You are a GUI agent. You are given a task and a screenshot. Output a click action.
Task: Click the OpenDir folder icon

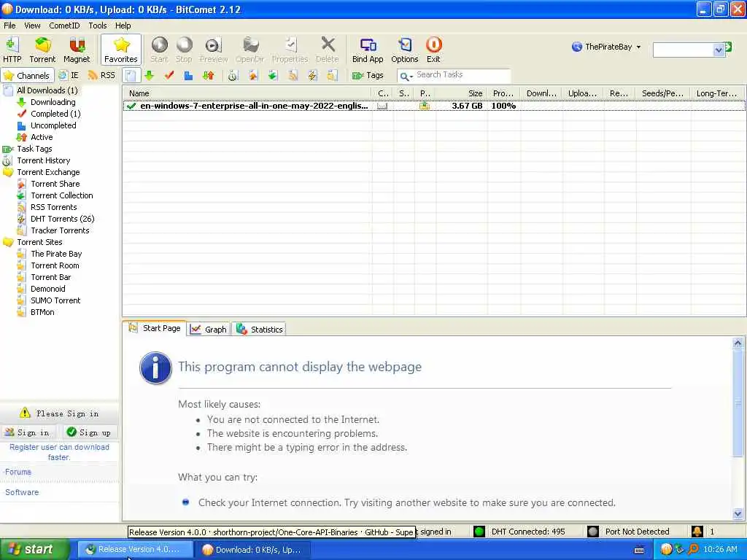coord(250,50)
